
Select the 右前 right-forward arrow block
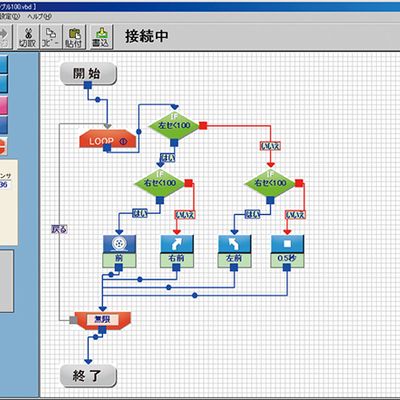[177, 251]
